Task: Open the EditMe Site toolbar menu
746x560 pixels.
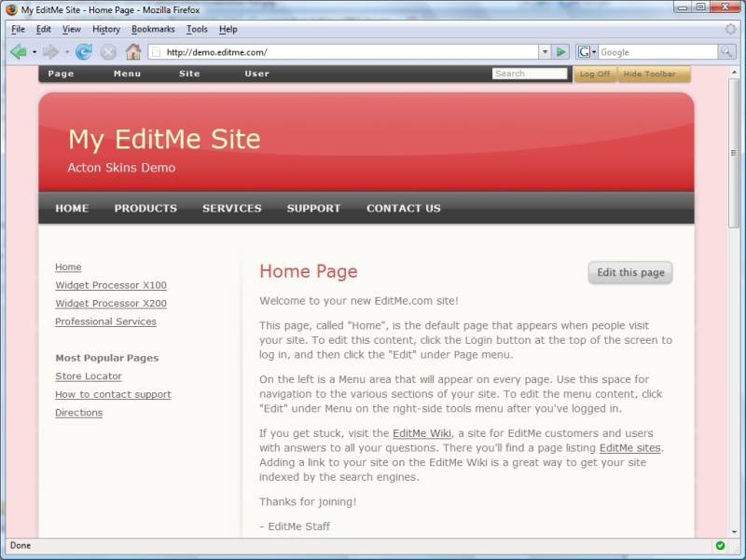Action: click(x=189, y=74)
